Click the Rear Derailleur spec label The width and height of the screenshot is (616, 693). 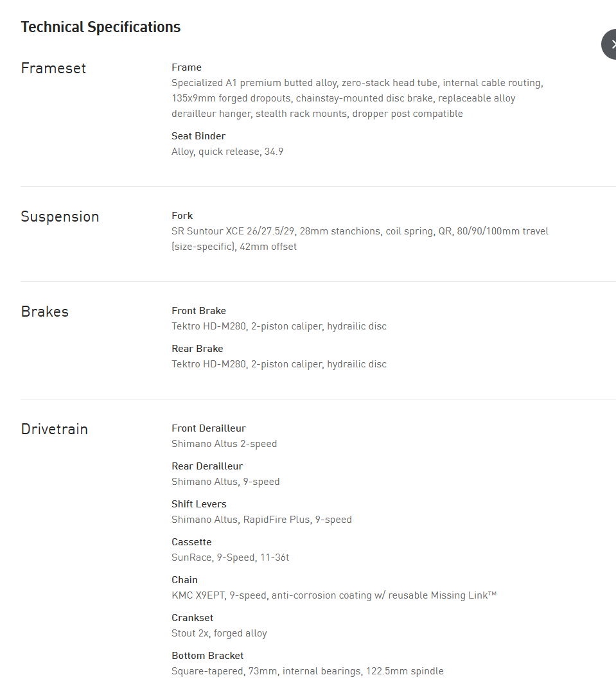click(x=207, y=466)
